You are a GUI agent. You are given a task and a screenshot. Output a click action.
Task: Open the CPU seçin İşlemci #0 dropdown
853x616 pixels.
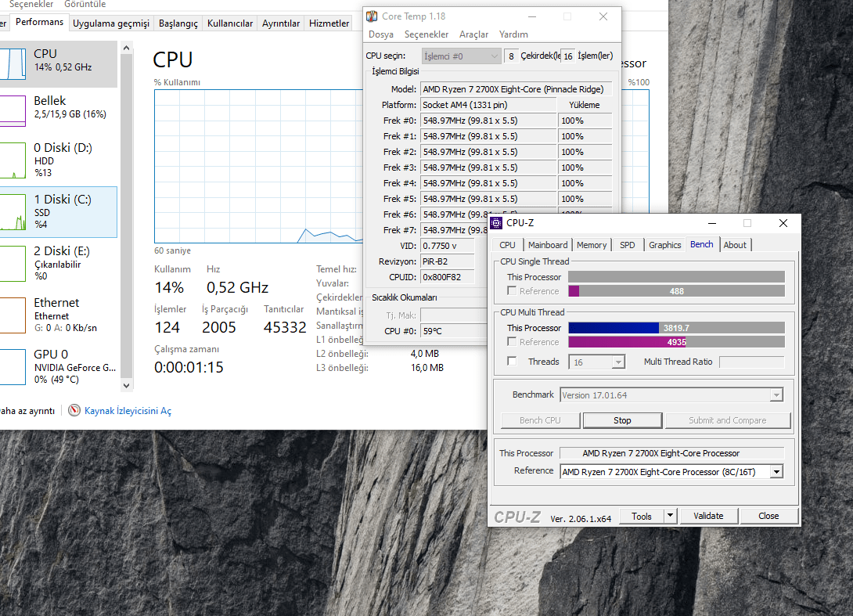(x=461, y=56)
